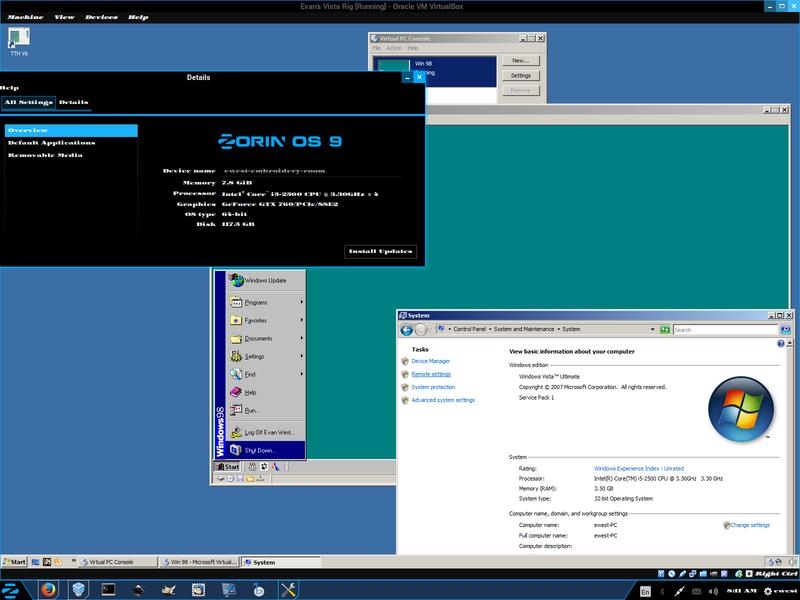Click the volume speaker icon in Zorin tray
Image resolution: width=800 pixels, height=600 pixels.
pos(713,591)
